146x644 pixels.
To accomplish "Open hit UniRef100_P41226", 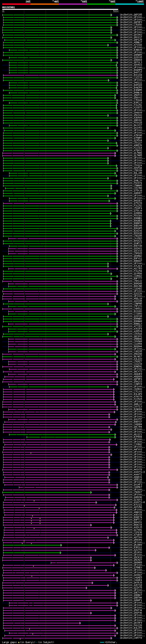I will (131, 625).
